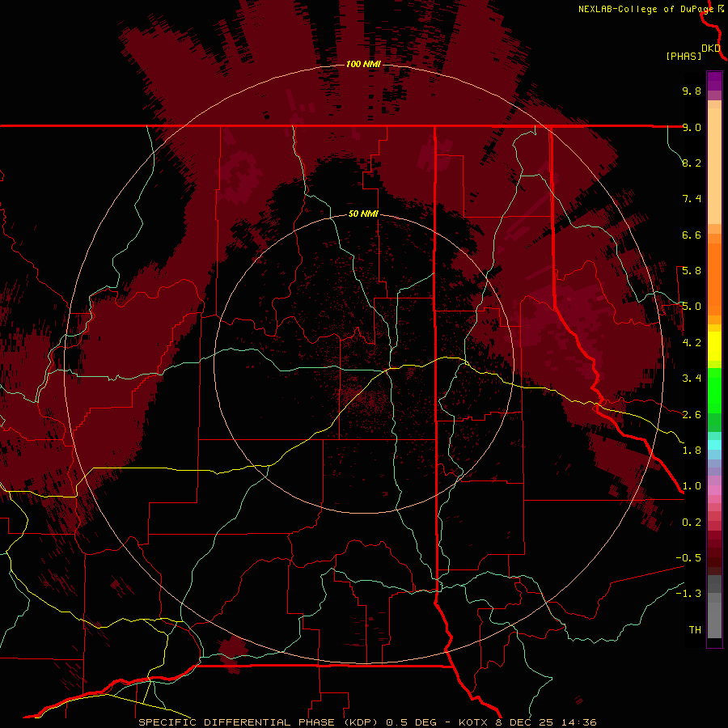This screenshot has height=728, width=728.
Task: Click the DKD label near the top right
Action: pyautogui.click(x=711, y=49)
